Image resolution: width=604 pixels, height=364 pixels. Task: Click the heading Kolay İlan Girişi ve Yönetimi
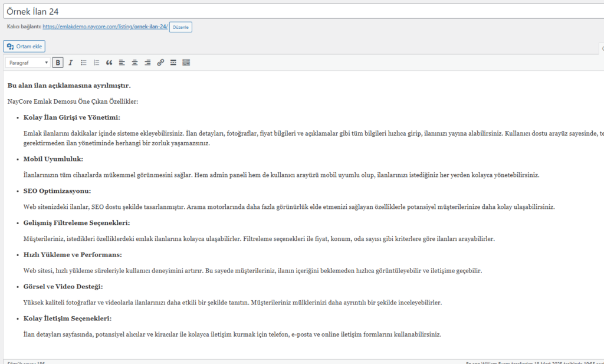[71, 117]
